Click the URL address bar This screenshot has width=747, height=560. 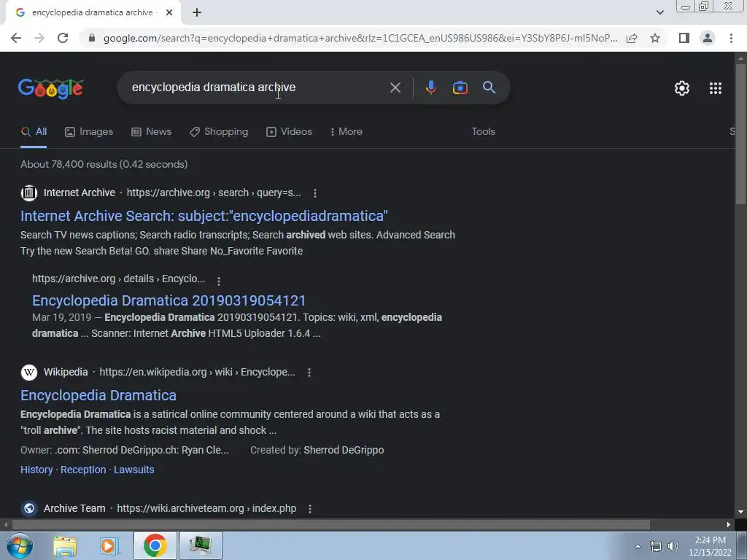click(360, 38)
